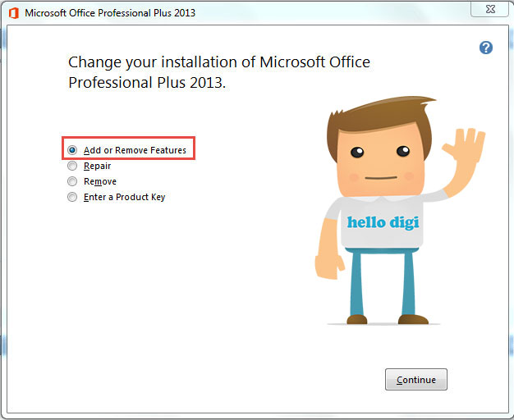The width and height of the screenshot is (514, 420).
Task: Click the 'hello digi' text on shirt
Action: pyautogui.click(x=381, y=222)
